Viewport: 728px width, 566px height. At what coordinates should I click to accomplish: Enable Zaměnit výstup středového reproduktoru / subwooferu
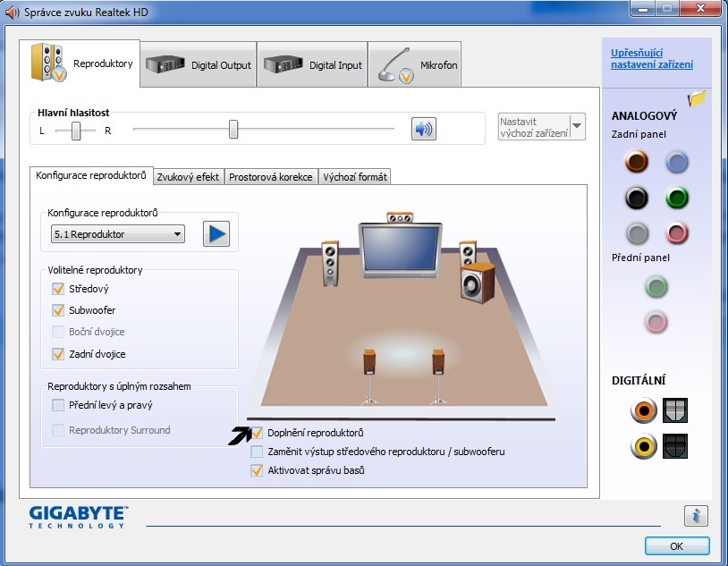click(257, 452)
